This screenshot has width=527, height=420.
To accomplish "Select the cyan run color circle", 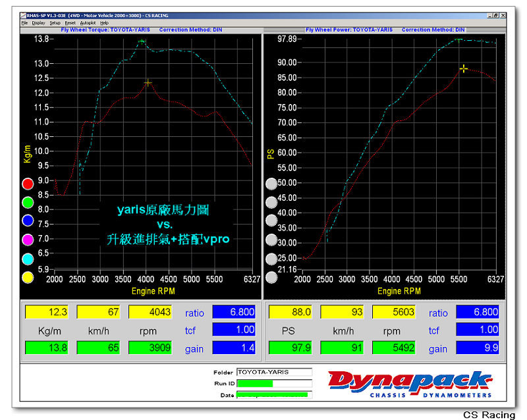I will pos(28,259).
